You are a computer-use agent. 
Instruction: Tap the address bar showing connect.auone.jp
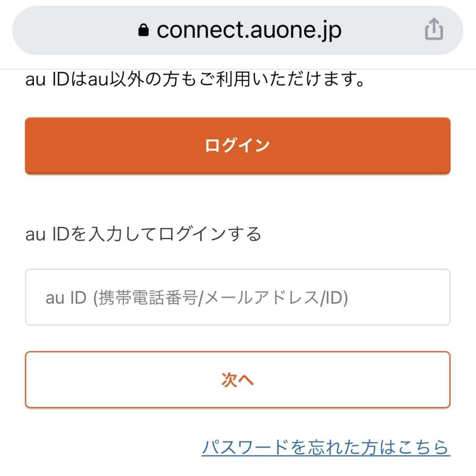click(x=249, y=29)
